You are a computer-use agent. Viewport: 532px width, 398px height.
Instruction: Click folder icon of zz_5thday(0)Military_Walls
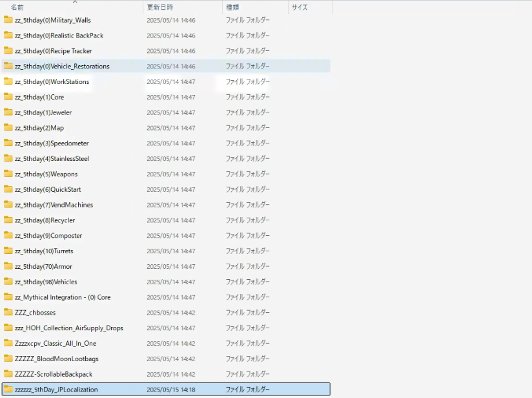8,20
